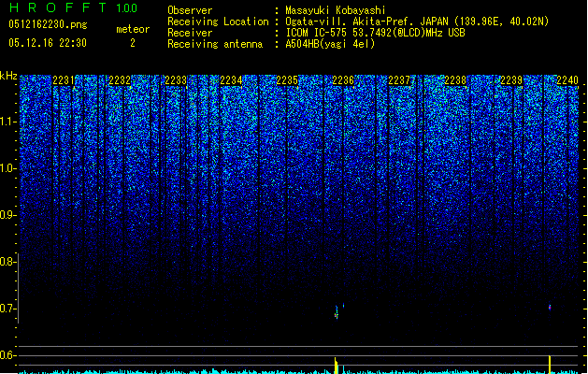Image resolution: width=588 pixels, height=374 pixels.
Task: Click the 1.1 frequency axis label
Action: (8, 122)
